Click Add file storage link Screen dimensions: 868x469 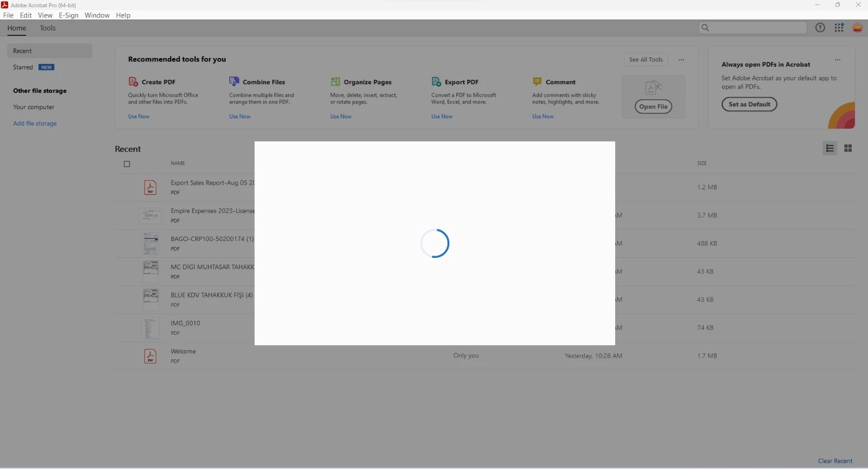35,123
